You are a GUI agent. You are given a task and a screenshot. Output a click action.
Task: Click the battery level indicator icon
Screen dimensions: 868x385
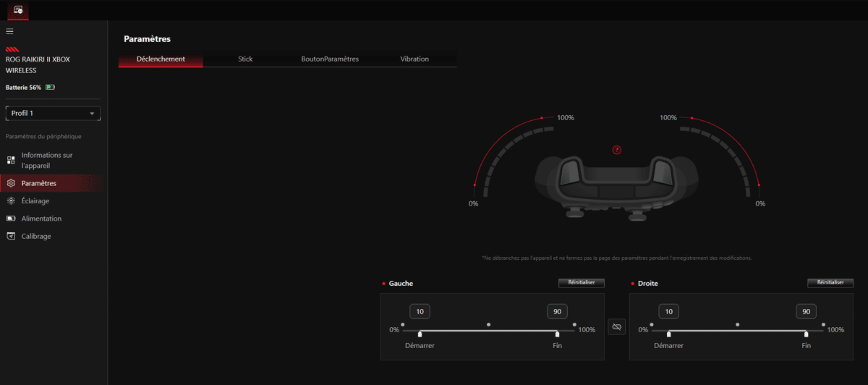[x=50, y=87]
